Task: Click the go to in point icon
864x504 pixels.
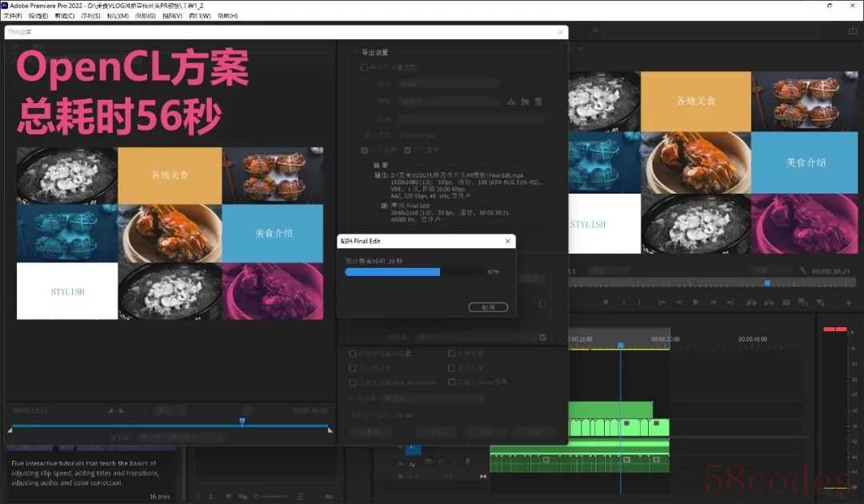Action: click(662, 302)
